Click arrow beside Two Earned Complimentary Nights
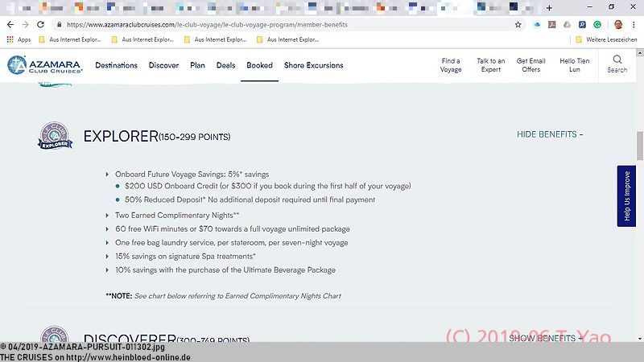The image size is (644, 362). (107, 216)
